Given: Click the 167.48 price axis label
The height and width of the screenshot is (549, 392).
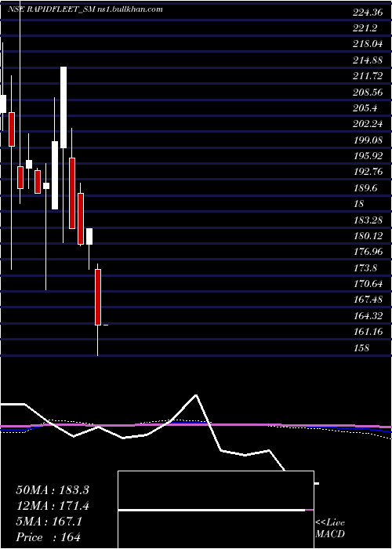Looking at the screenshot, I should (x=368, y=300).
